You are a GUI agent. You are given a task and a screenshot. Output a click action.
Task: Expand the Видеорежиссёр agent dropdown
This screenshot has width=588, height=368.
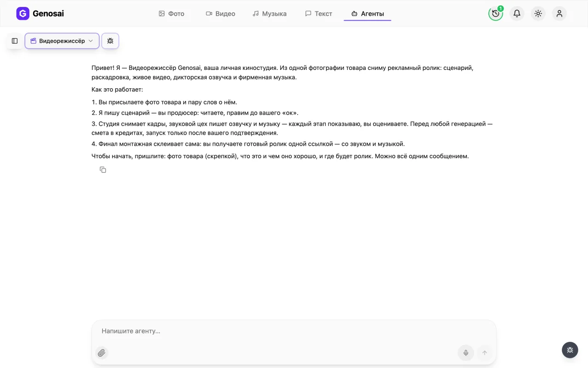(62, 41)
